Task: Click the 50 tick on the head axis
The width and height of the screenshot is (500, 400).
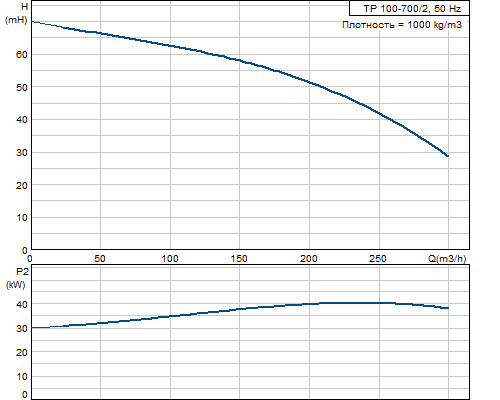Action: [22, 87]
